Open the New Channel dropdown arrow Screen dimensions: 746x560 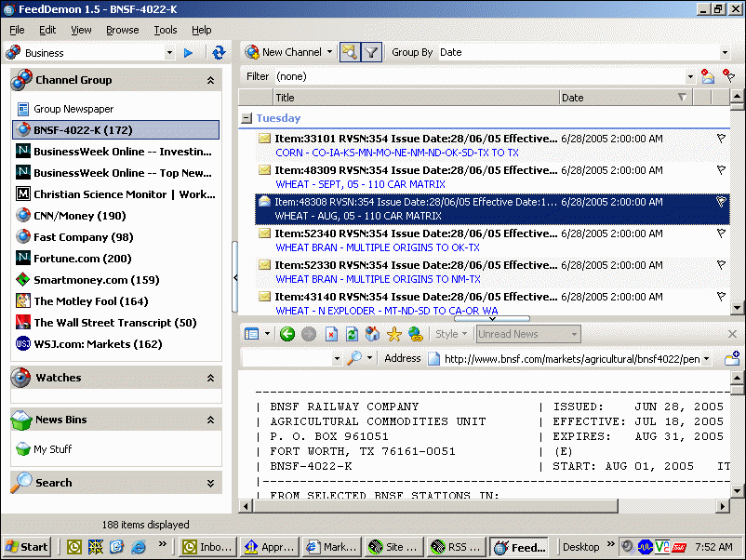tap(329, 52)
